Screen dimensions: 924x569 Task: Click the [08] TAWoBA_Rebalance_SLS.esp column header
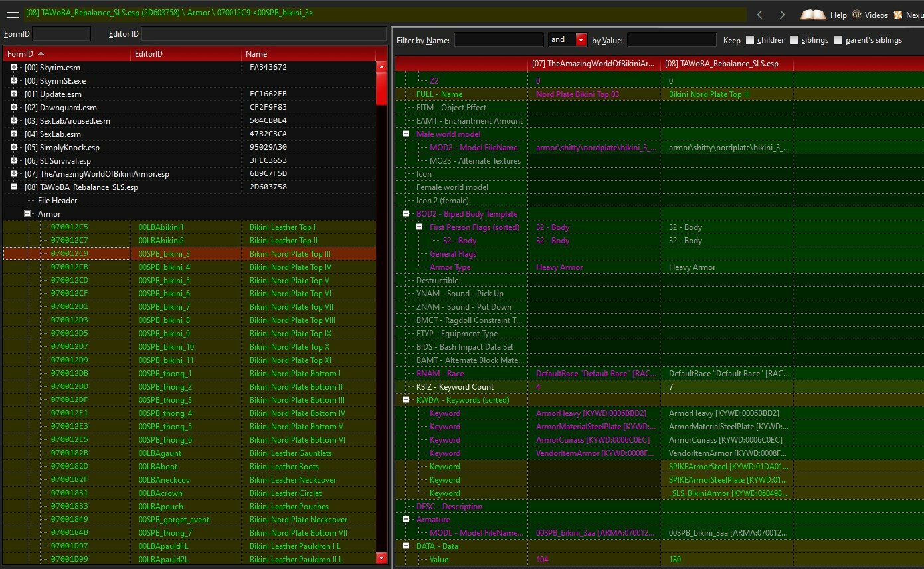point(727,64)
